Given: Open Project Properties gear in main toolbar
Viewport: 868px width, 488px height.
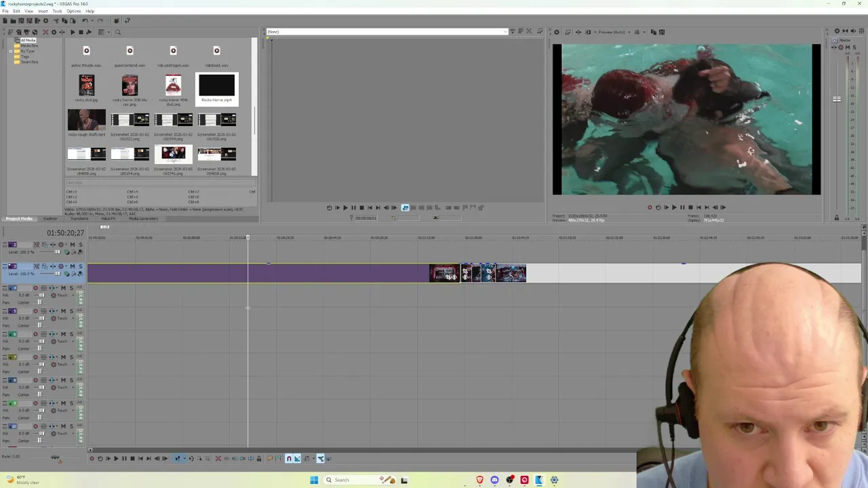Looking at the screenshot, I should tap(45, 21).
